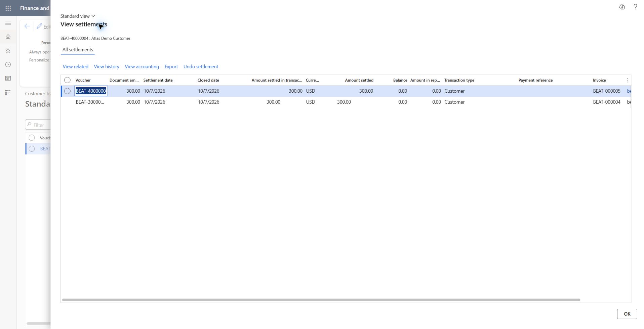This screenshot has height=329, width=644.
Task: Click Closed date column header
Action: [208, 80]
